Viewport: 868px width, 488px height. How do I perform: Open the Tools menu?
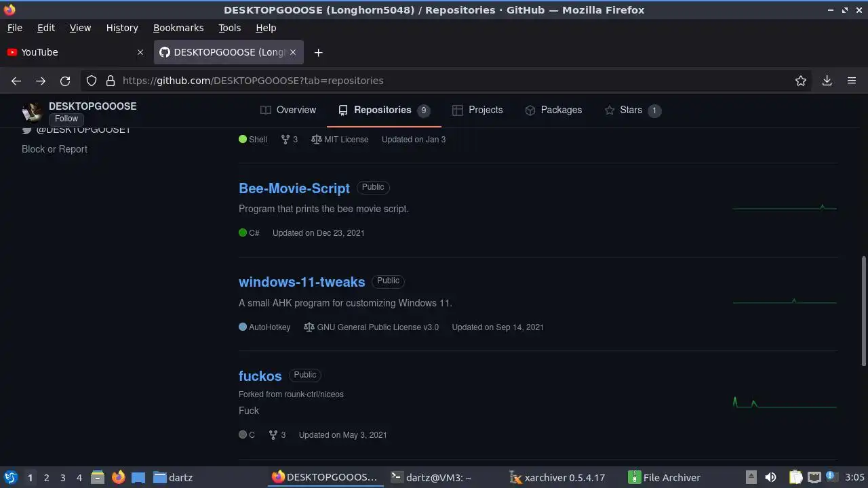(x=229, y=28)
